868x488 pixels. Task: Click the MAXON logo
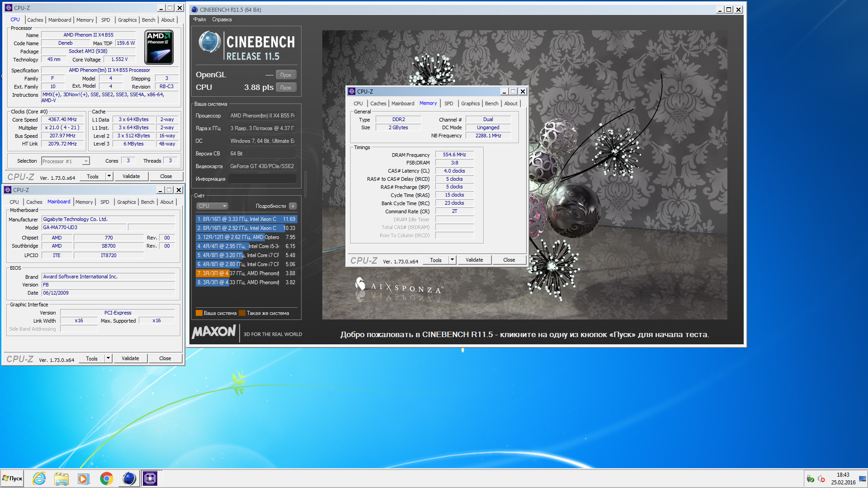(x=214, y=332)
